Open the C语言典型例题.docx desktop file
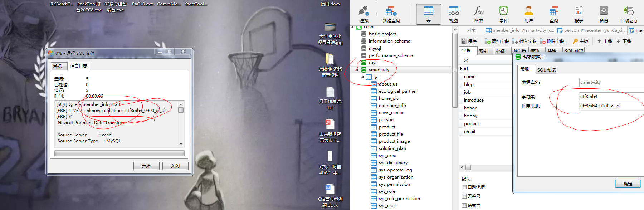This screenshot has width=644, height=210. tap(330, 196)
